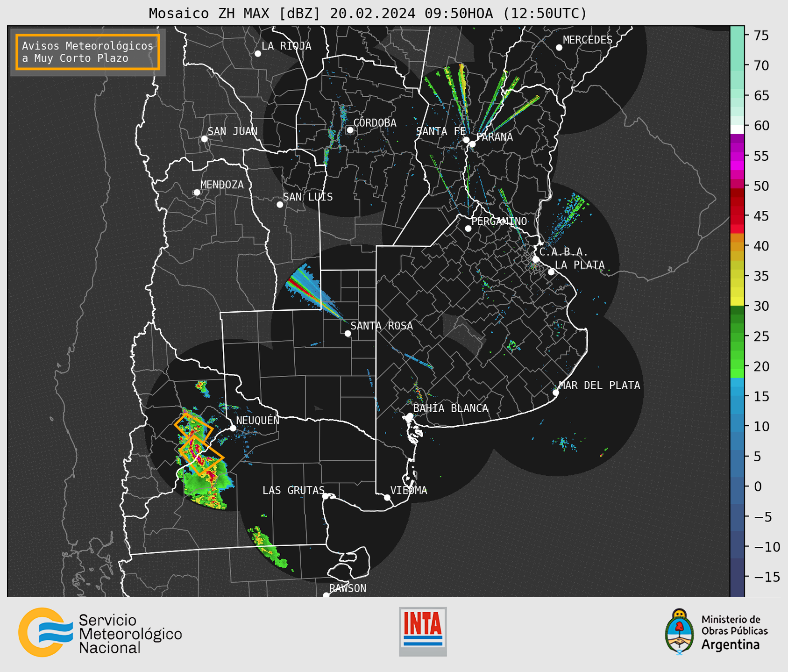Click the 55 dBZ magenta band on color scale
This screenshot has height=672, width=788.
tap(737, 156)
